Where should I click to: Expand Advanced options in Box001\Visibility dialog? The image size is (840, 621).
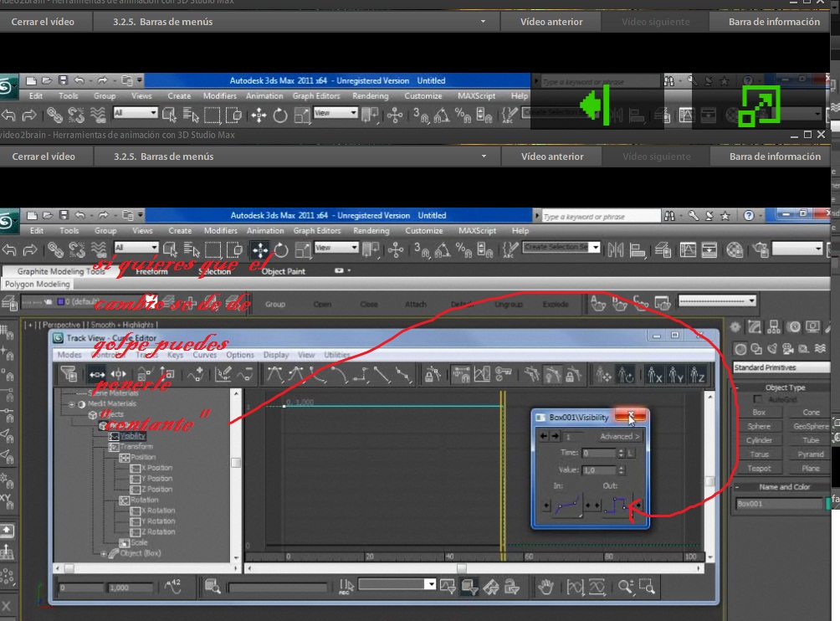point(619,437)
